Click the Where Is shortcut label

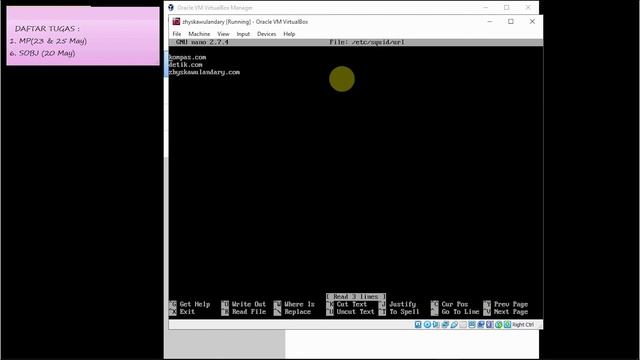[x=299, y=304]
